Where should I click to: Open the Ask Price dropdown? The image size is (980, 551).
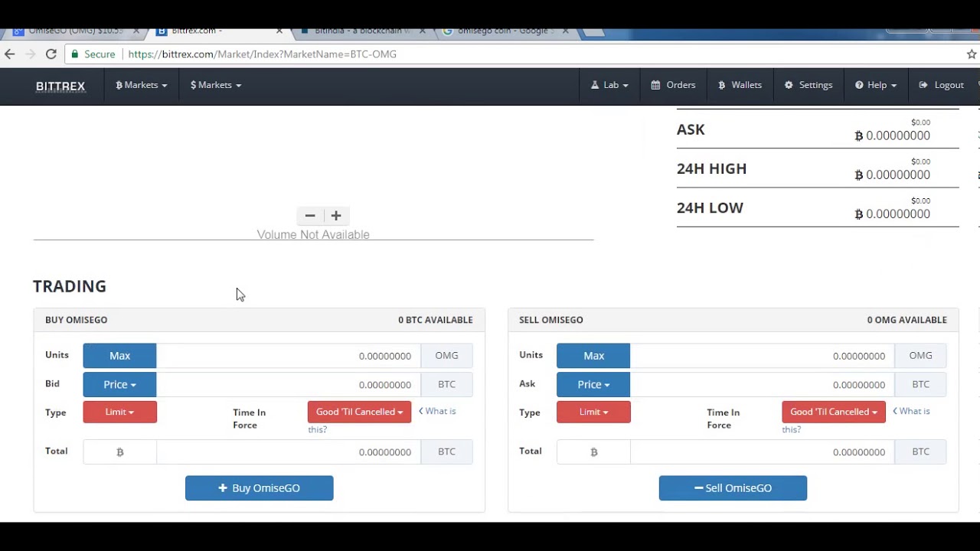[593, 385]
